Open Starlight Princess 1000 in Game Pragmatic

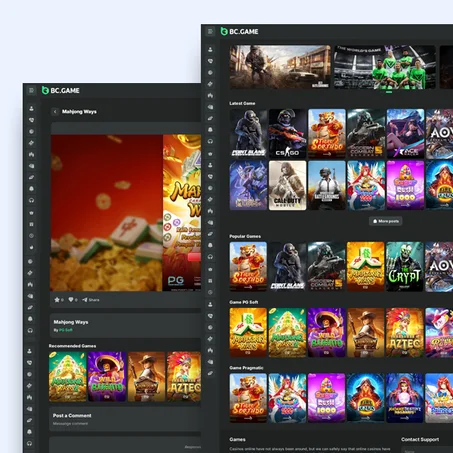(287, 398)
